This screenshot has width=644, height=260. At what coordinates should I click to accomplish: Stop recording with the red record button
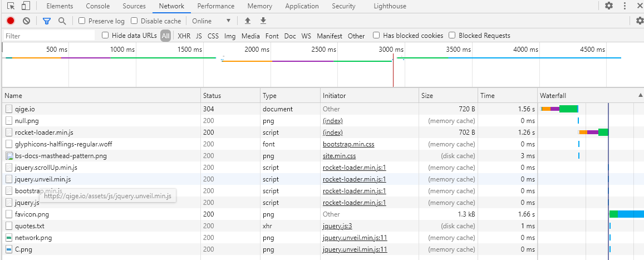[x=11, y=21]
